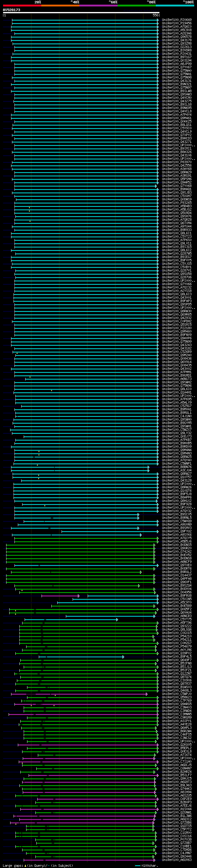Click the orange ~40% identity legend segment
Screen dimensions: 197x868
coord(60,6)
